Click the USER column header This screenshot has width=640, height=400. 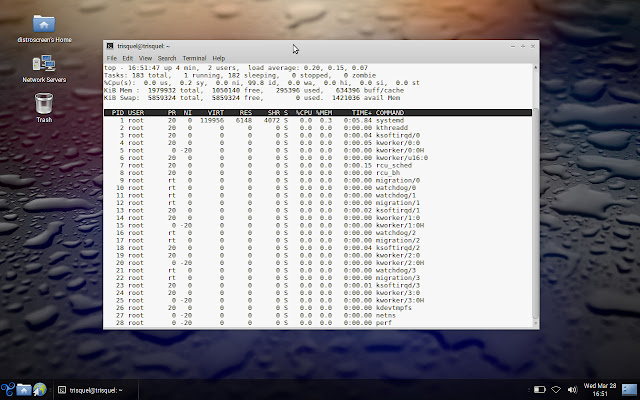(136, 113)
